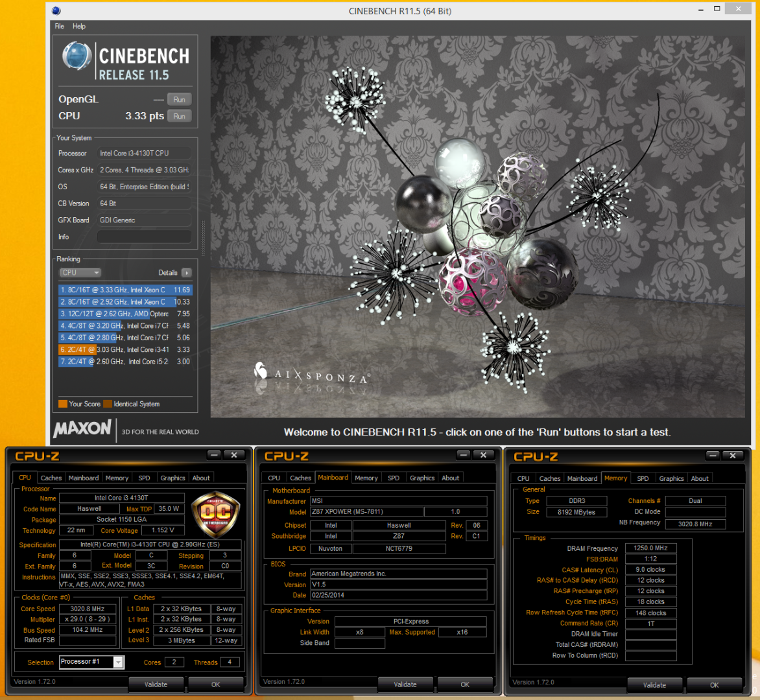Click Validate in the CPU tab CPU-Z window
The width and height of the screenshot is (760, 700).
156,684
